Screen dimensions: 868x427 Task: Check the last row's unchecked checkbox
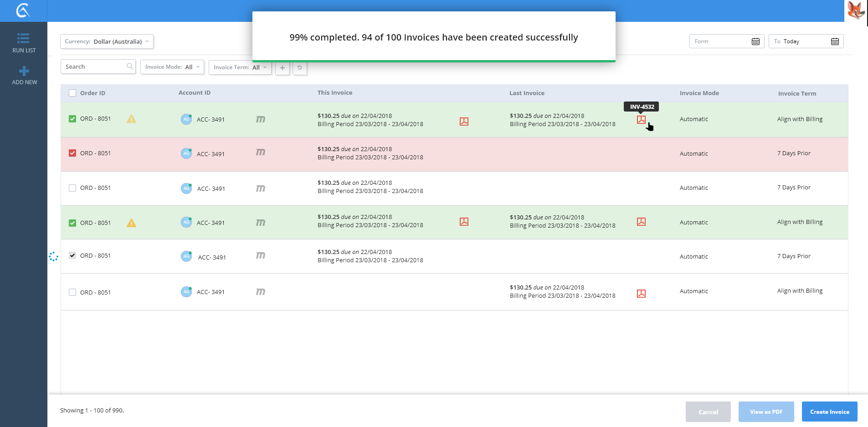point(72,292)
